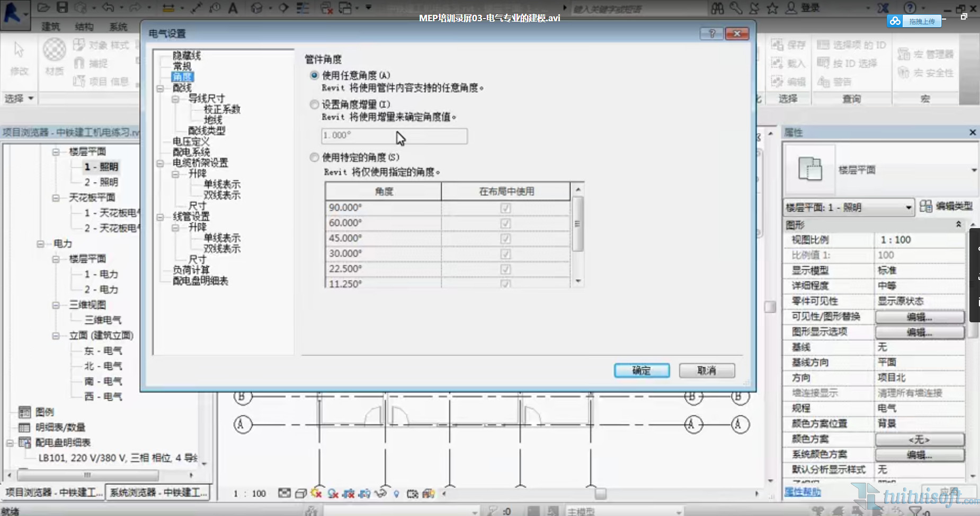The height and width of the screenshot is (516, 980).
Task: Click the Revit application menu logo
Action: (x=13, y=12)
